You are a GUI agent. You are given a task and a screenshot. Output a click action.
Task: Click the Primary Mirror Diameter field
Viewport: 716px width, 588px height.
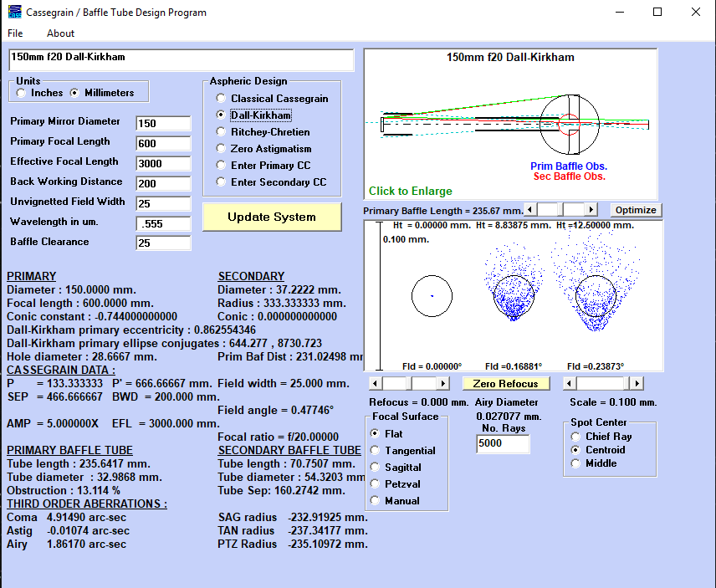click(x=163, y=123)
